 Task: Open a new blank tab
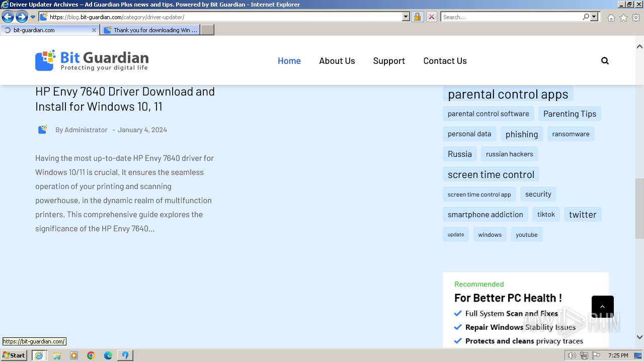207,30
